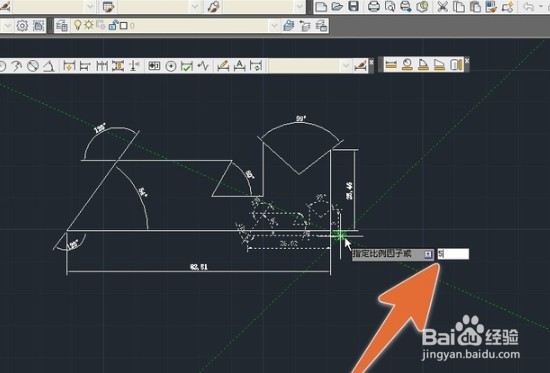Click Dimension Style icon on Dimension toolbar

(x=360, y=66)
